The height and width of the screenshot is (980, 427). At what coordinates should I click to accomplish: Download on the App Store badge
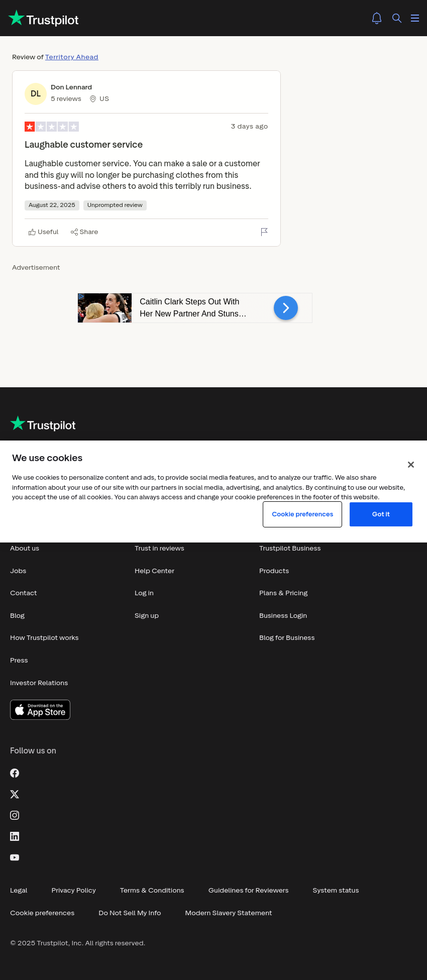[40, 710]
